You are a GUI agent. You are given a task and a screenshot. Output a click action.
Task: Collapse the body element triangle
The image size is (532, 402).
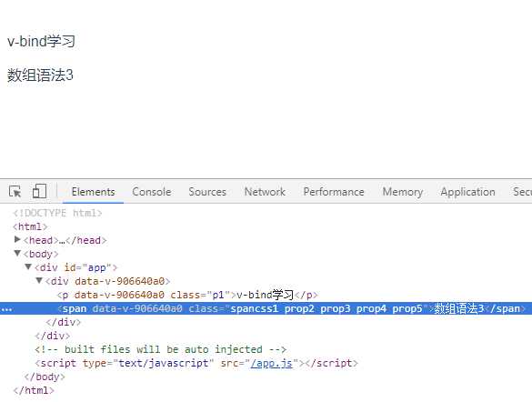point(17,253)
